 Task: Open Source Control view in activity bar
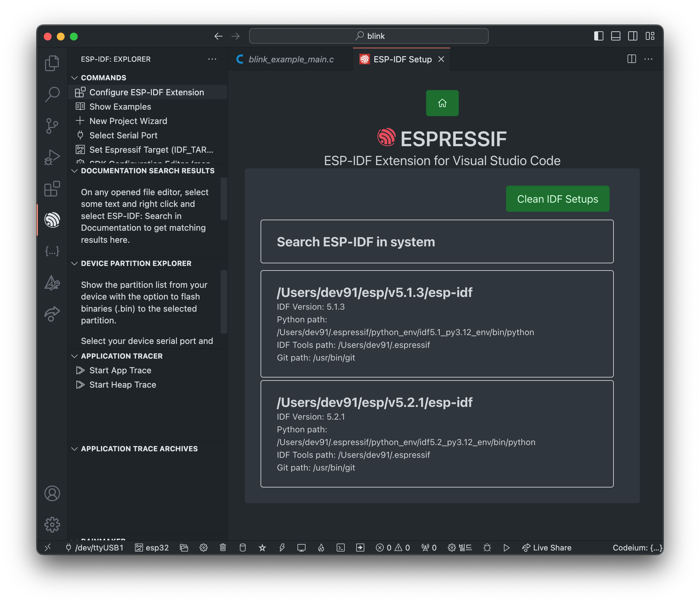tap(52, 126)
